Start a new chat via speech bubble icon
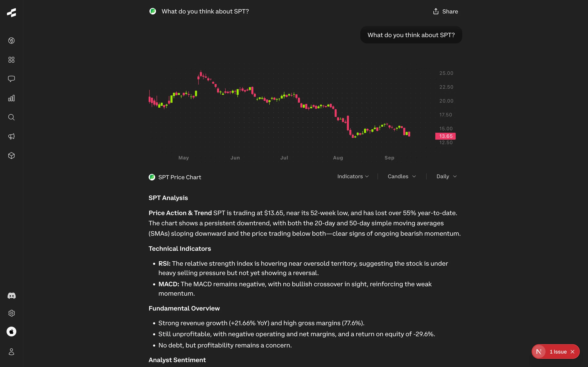Image resolution: width=588 pixels, height=367 pixels. click(x=11, y=79)
